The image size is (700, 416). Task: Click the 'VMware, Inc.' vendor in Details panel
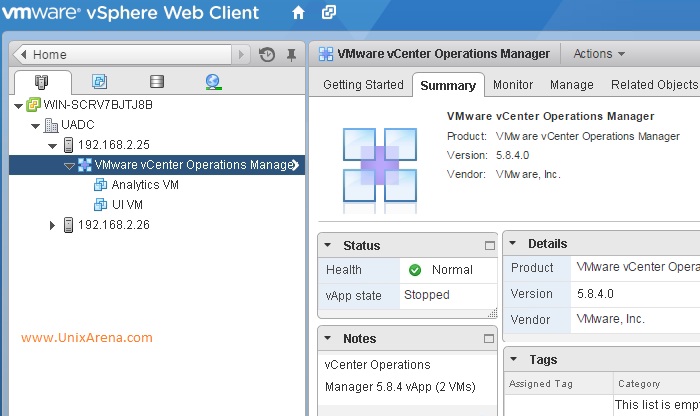(610, 319)
